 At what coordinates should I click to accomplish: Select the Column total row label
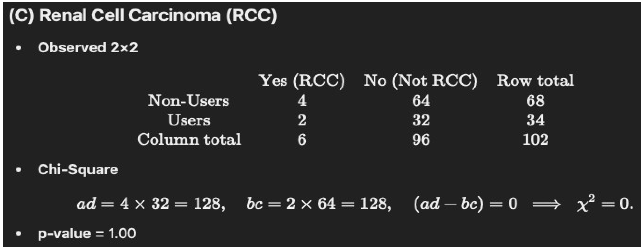tap(189, 139)
